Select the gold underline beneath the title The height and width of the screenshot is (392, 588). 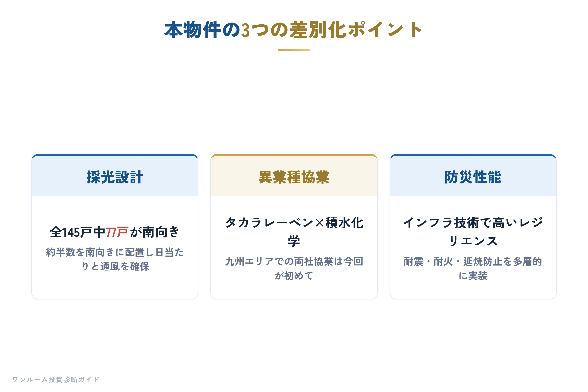(294, 50)
